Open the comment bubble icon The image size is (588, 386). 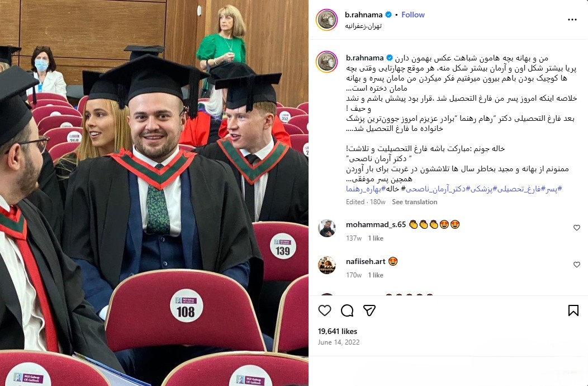coord(347,310)
